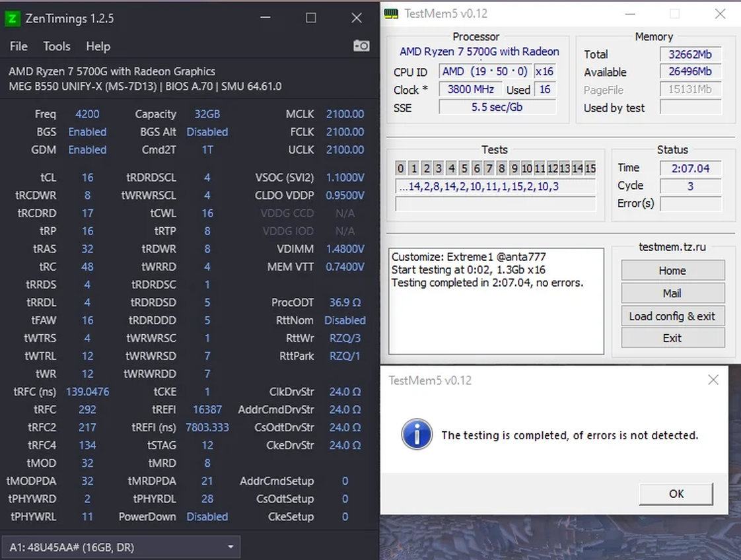
Task: Click the 'Customize: Extreme1 @anta777' log line
Action: click(468, 257)
